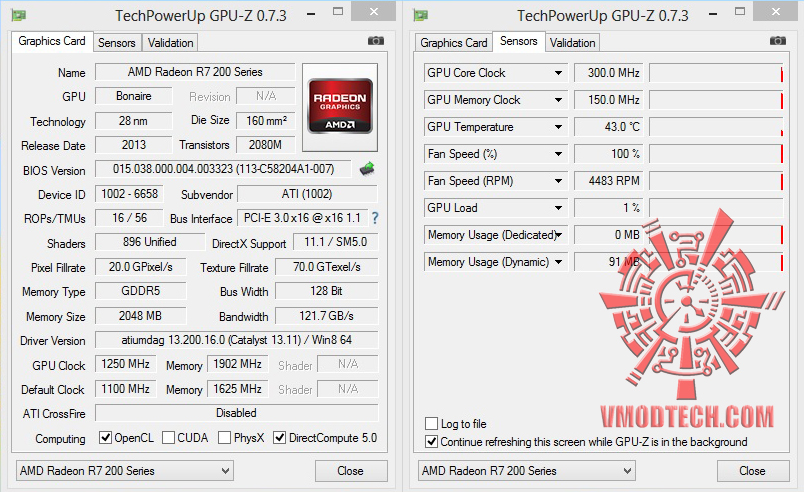Open the GPU Memory Clock sensor dropdown
The image size is (804, 492).
[x=558, y=100]
